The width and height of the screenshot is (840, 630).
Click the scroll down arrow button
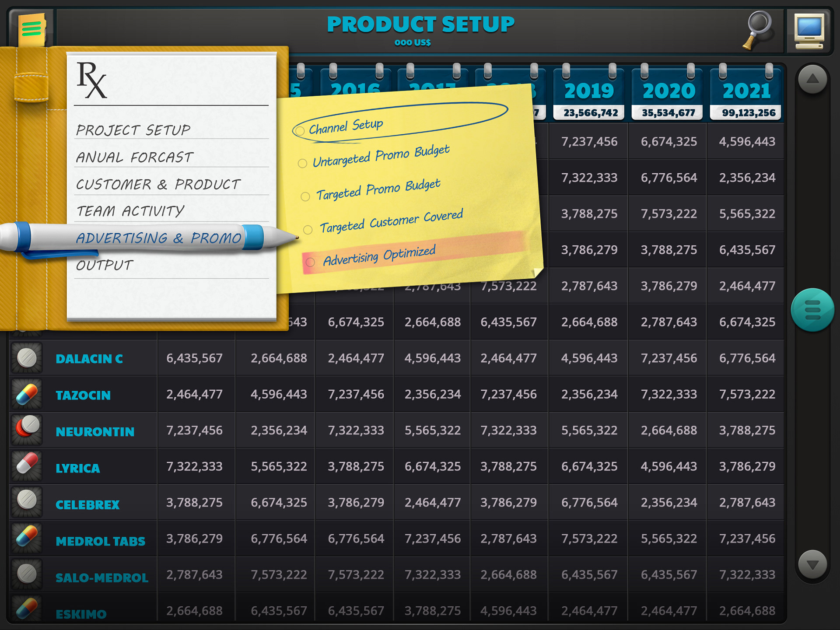[812, 564]
